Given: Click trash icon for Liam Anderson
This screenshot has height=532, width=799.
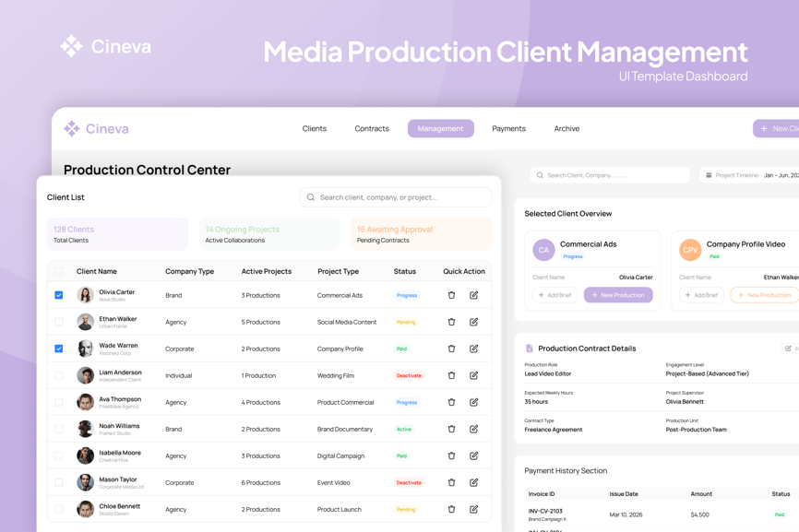Looking at the screenshot, I should (451, 375).
